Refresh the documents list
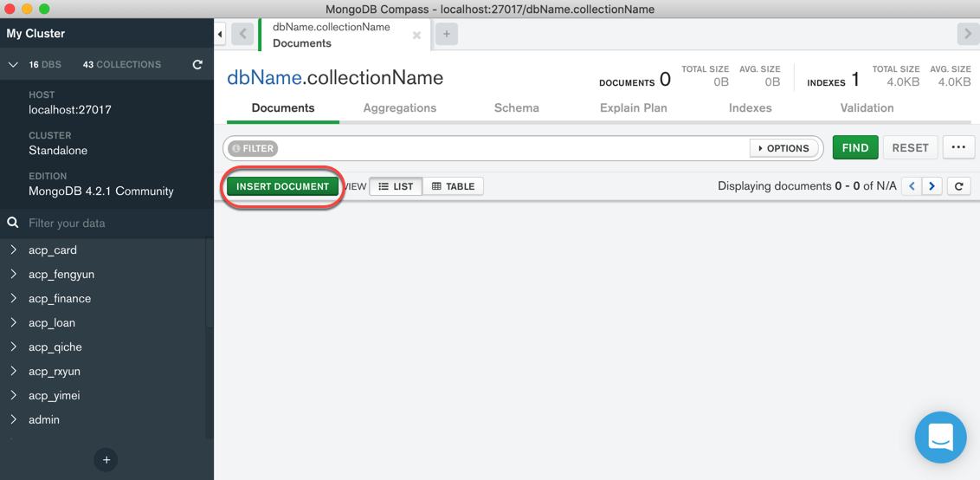This screenshot has height=480, width=980. [958, 186]
